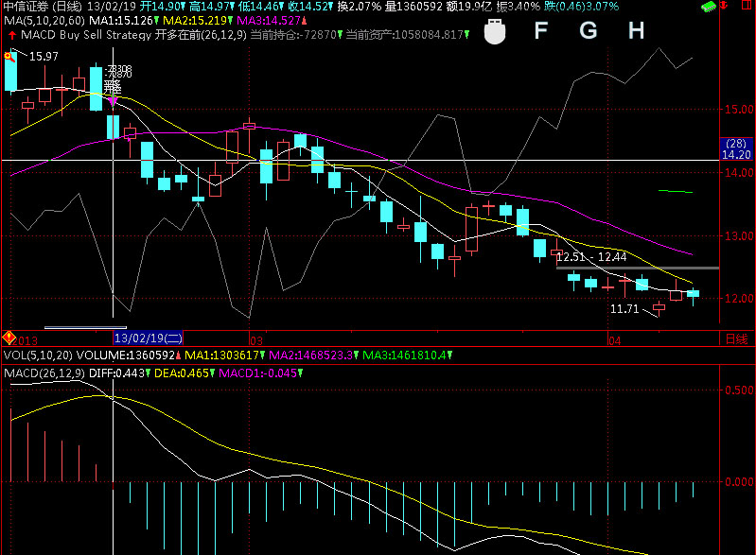Click the large letter H
The width and height of the screenshot is (756, 555).
click(x=636, y=31)
